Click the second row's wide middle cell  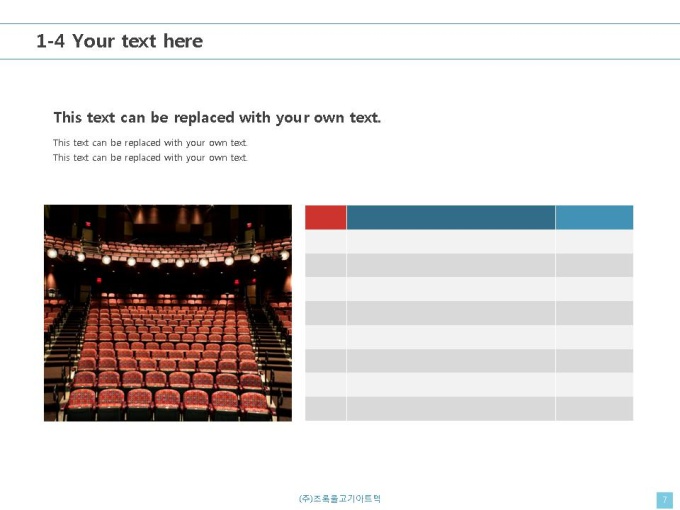[451, 265]
